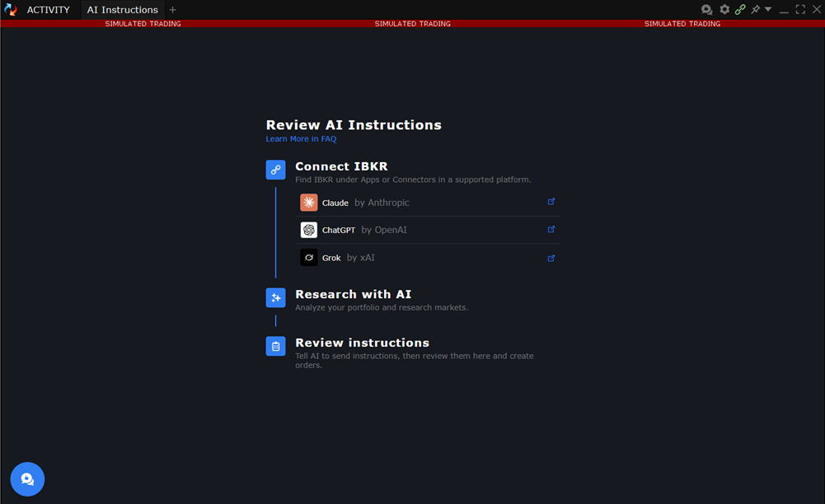Click the ChatGPT logo icon
Screen dimensions: 825x504
click(x=309, y=230)
